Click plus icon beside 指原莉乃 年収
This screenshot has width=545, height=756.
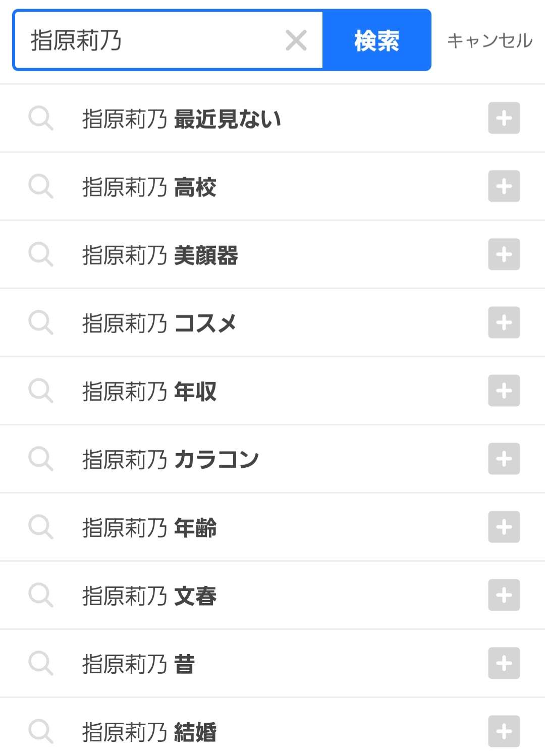[x=504, y=391]
